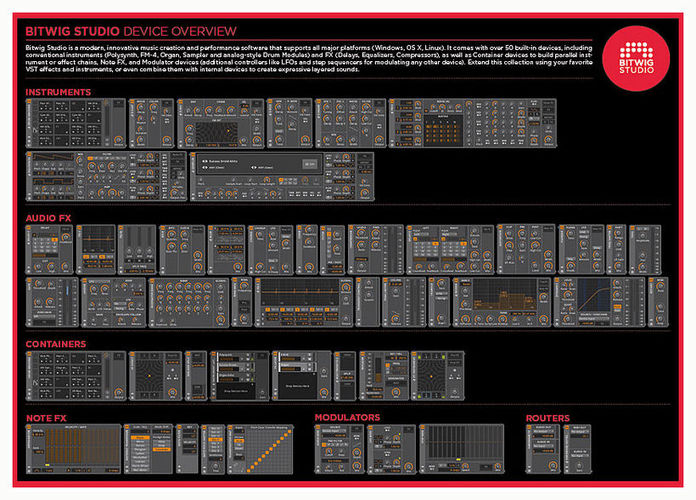This screenshot has width=696, height=500.
Task: Click the grey button inside Sampler's display
Action: 309,164
